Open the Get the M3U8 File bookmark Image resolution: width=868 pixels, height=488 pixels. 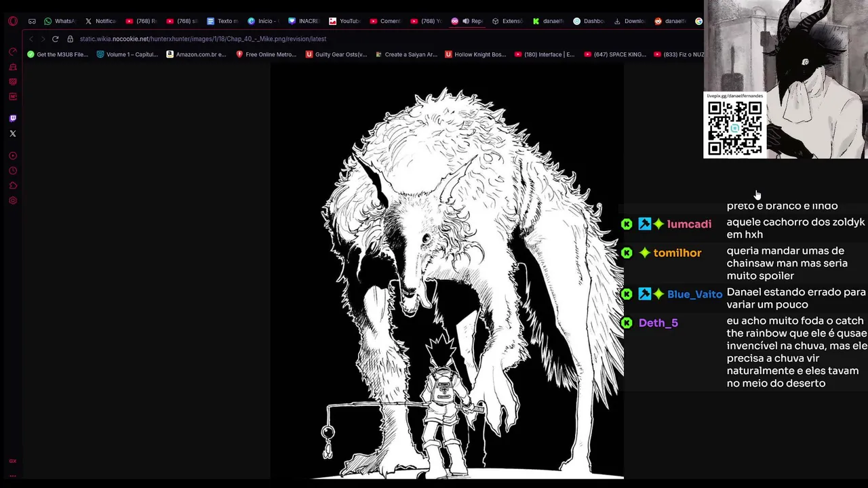click(x=58, y=54)
